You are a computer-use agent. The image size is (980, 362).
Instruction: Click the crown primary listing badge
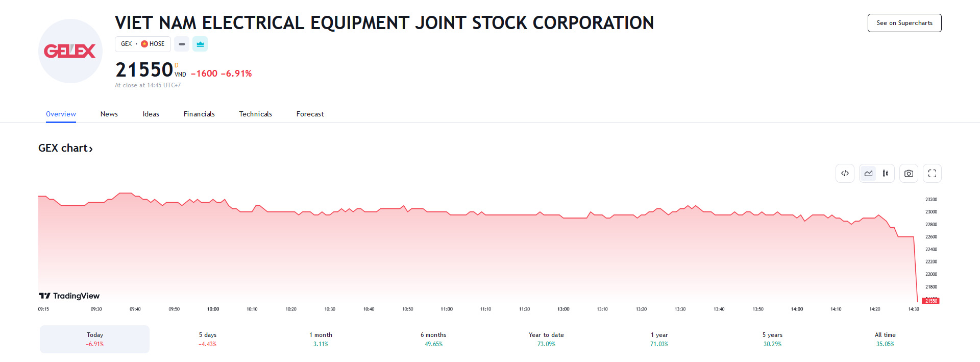(200, 44)
